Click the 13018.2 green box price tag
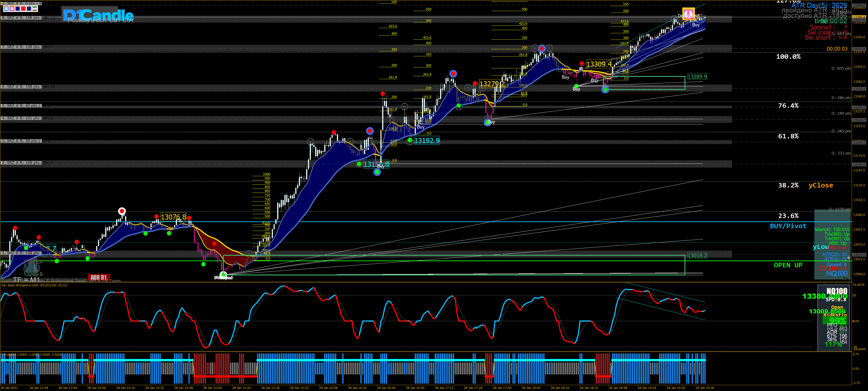Image resolution: width=868 pixels, height=391 pixels. (697, 256)
